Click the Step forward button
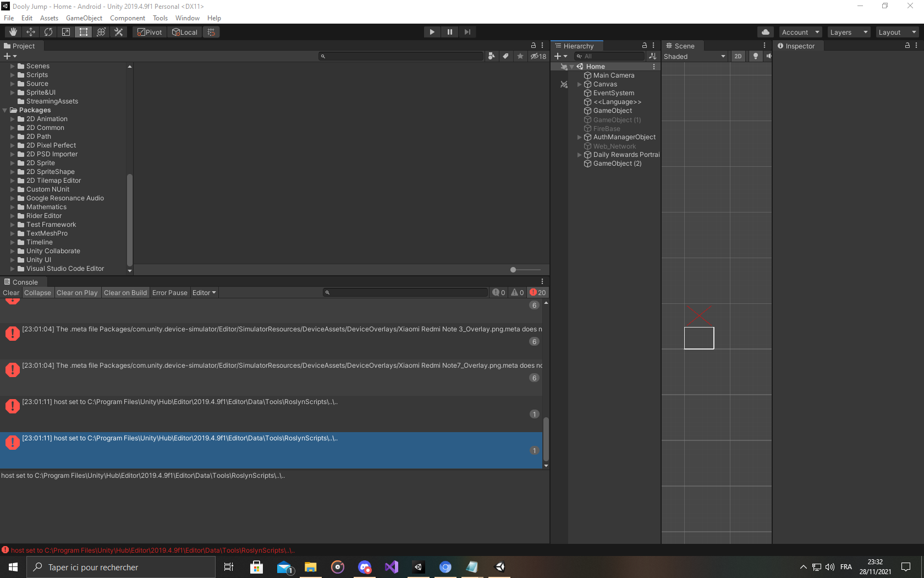The width and height of the screenshot is (924, 578). tap(468, 32)
